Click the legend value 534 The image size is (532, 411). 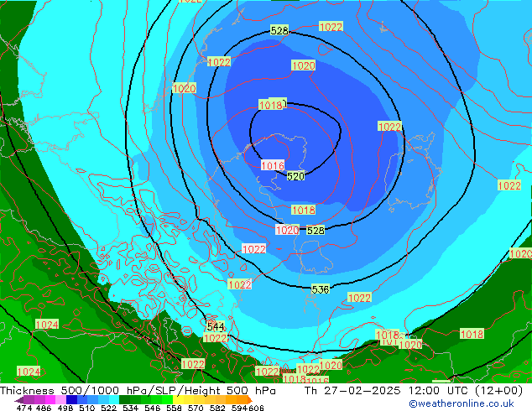pos(131,408)
